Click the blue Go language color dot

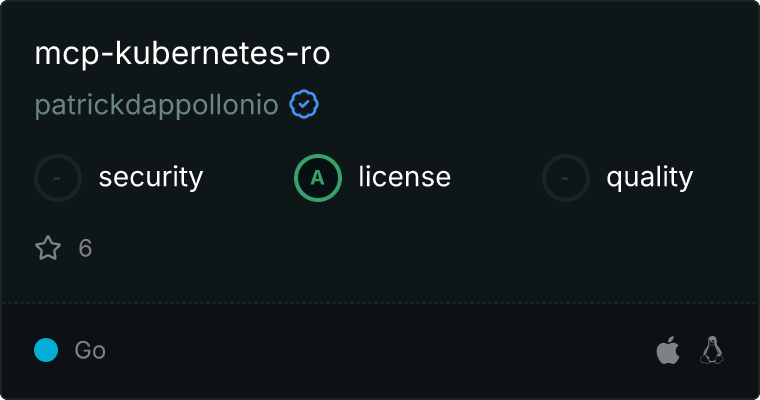click(46, 350)
